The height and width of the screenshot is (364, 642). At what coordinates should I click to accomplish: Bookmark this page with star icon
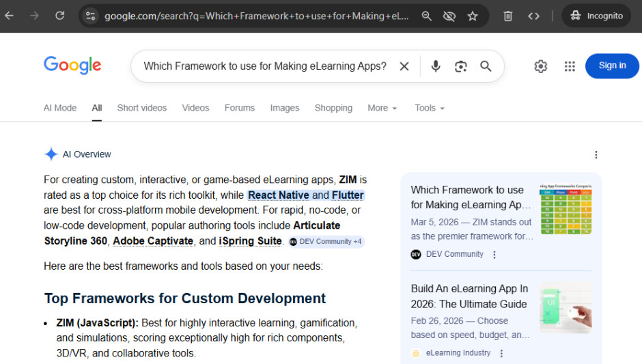point(473,16)
